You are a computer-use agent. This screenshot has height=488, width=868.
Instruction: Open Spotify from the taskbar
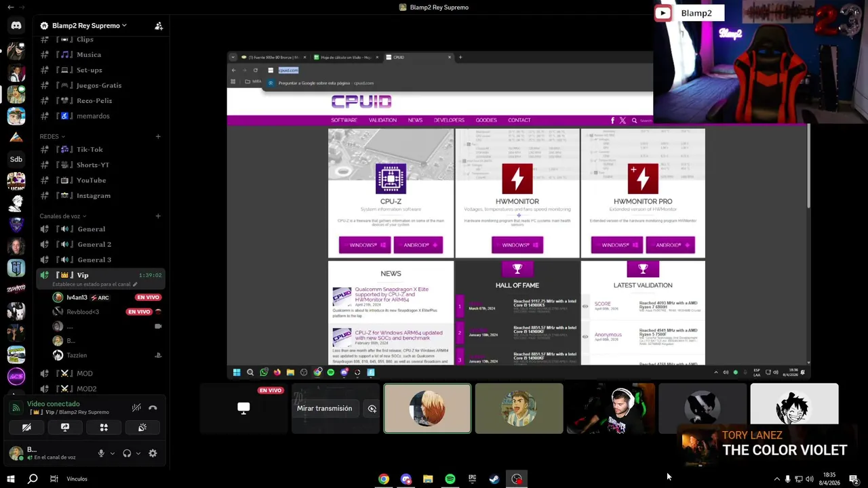pyautogui.click(x=450, y=479)
